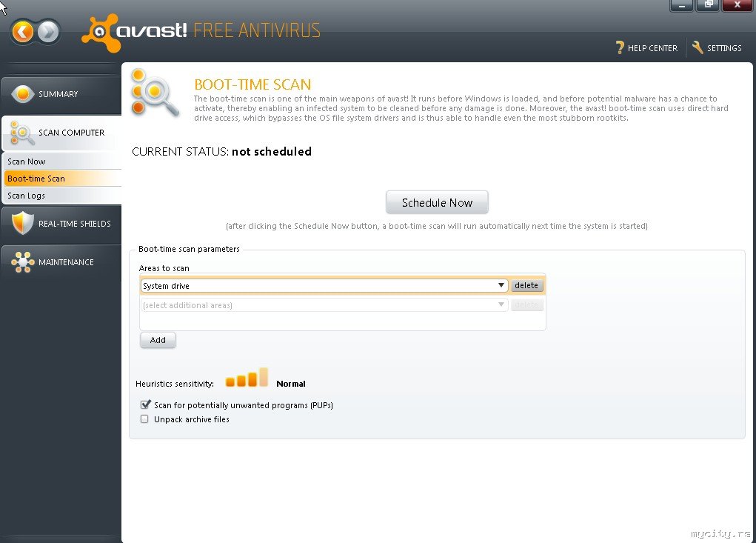Set heuristics sensitivity to the lowest bar
The height and width of the screenshot is (543, 756).
tap(230, 382)
